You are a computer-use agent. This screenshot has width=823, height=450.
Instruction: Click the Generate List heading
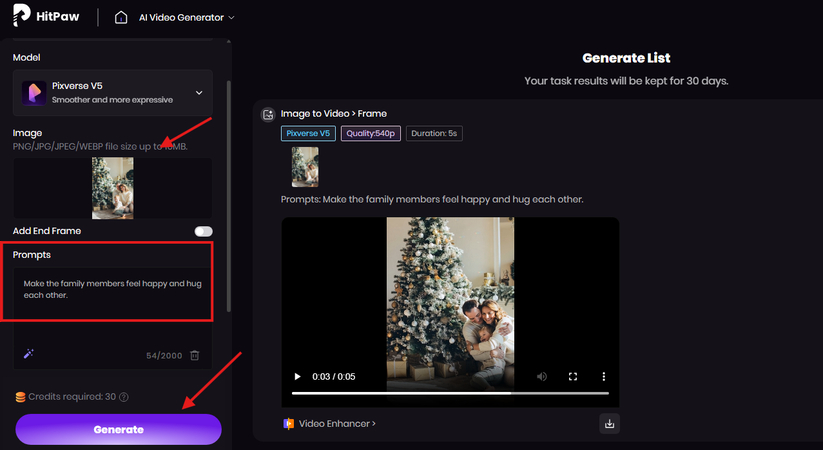[x=626, y=58]
